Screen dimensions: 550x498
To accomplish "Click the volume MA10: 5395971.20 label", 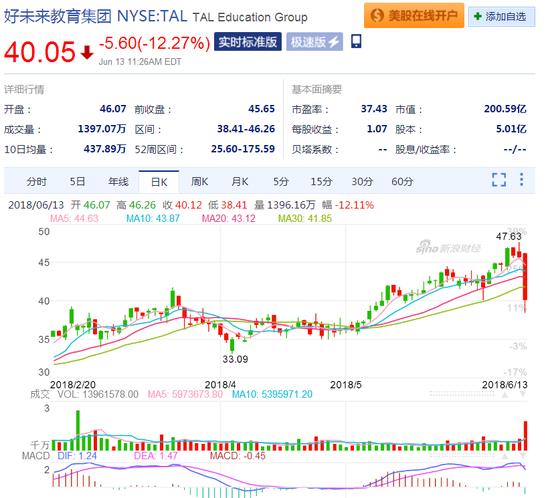I will click(272, 394).
